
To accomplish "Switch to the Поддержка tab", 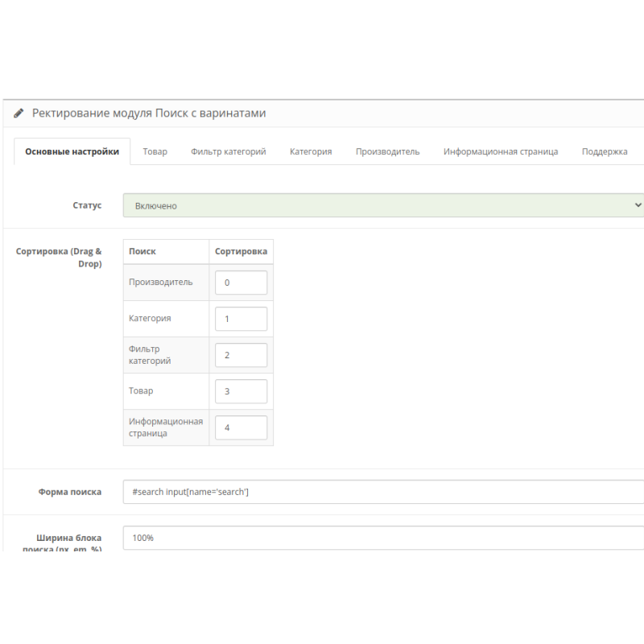I will click(x=605, y=151).
